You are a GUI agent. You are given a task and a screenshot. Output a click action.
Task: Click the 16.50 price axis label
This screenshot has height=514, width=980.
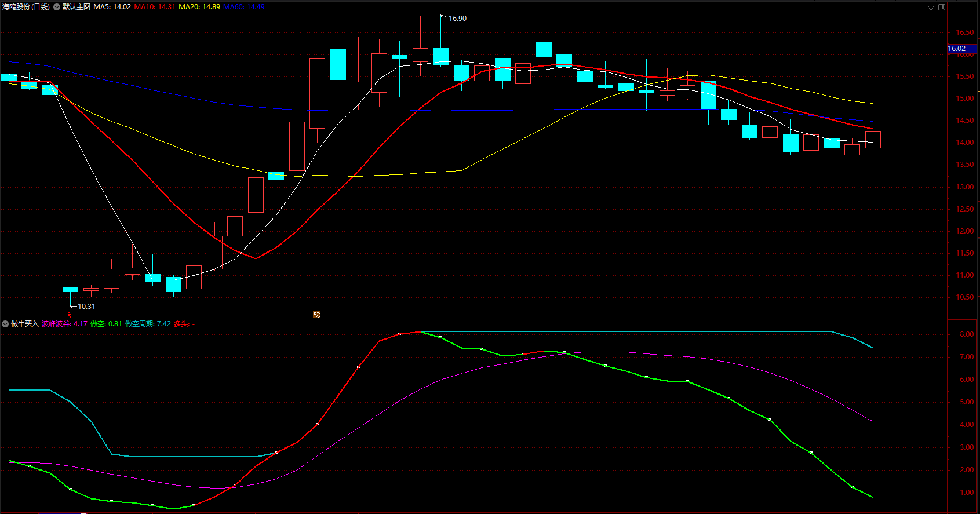click(965, 32)
